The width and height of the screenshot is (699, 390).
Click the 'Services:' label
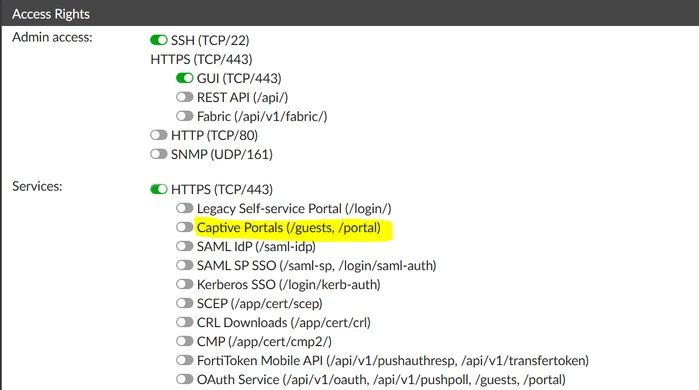37,186
